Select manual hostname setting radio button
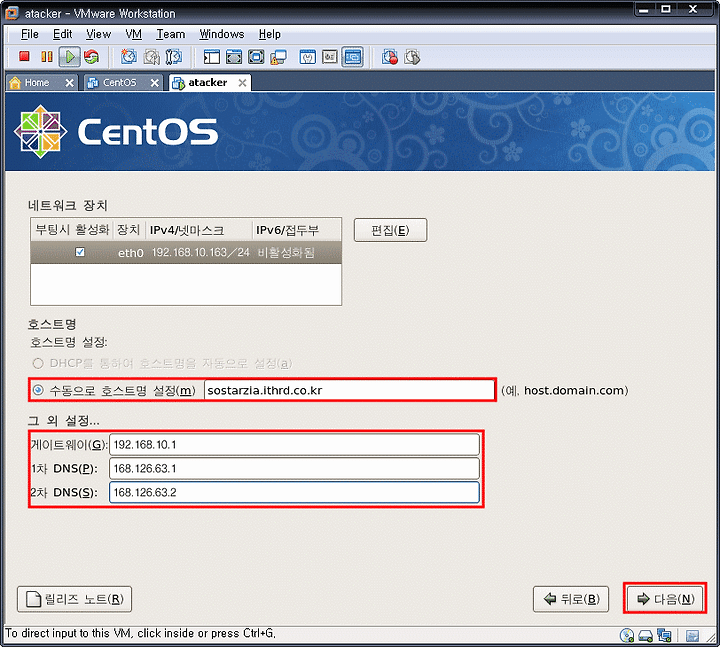The image size is (720, 647). click(x=38, y=390)
